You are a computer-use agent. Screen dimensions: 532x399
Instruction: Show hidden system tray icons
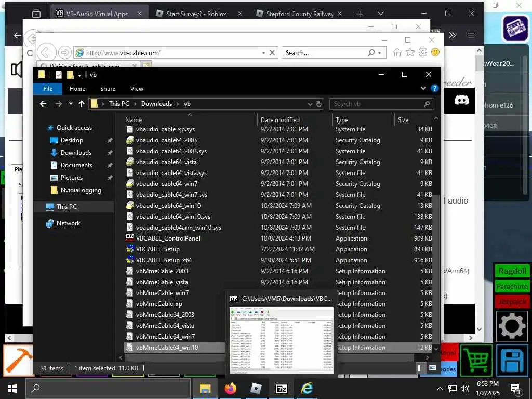(440, 389)
